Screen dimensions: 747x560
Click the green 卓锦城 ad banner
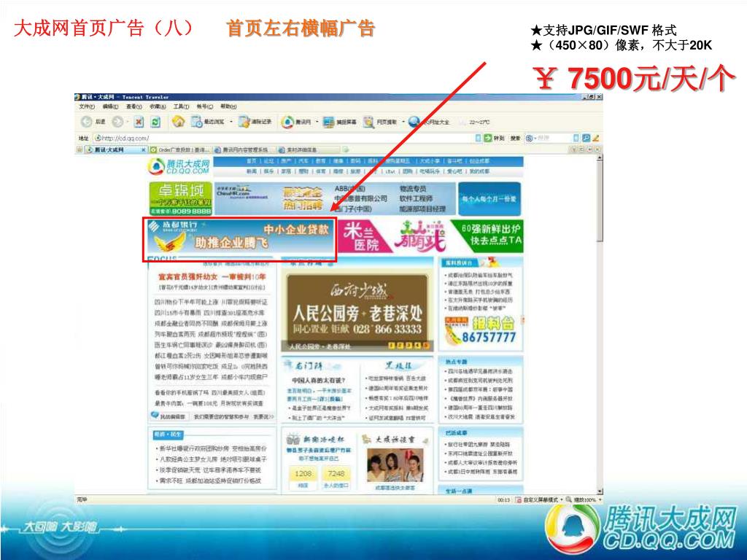click(181, 198)
